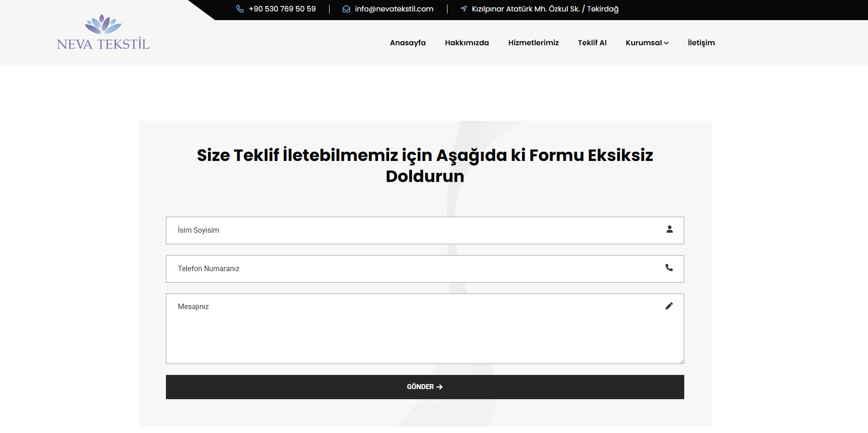This screenshot has height=433, width=868.
Task: Click the location arrow icon in top bar
Action: point(463,9)
